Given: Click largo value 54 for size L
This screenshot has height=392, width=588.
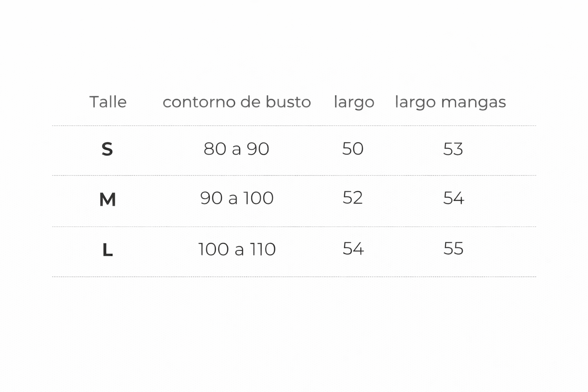Looking at the screenshot, I should pyautogui.click(x=353, y=249).
